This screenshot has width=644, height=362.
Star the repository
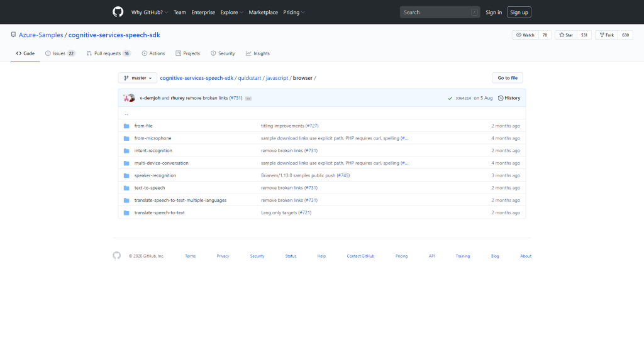click(x=566, y=35)
